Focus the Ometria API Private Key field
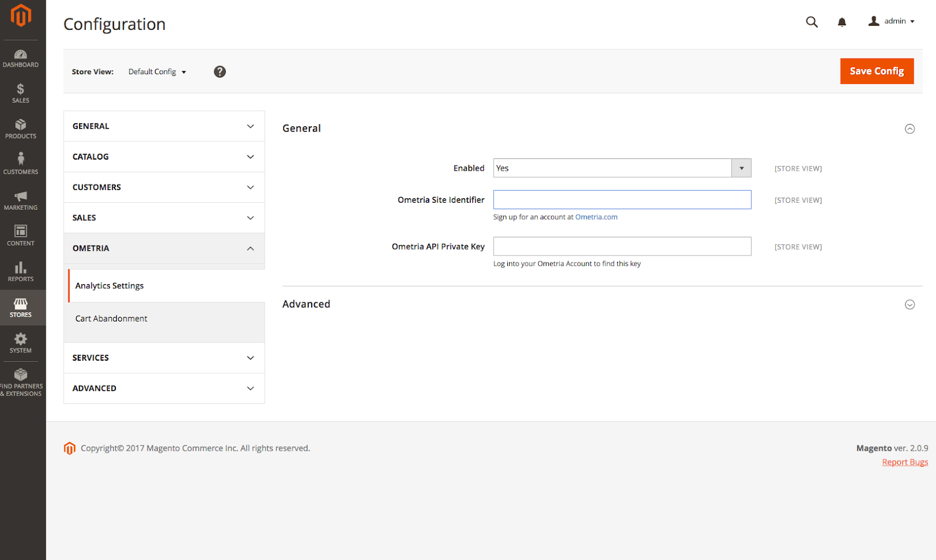This screenshot has width=936, height=560. (x=622, y=246)
